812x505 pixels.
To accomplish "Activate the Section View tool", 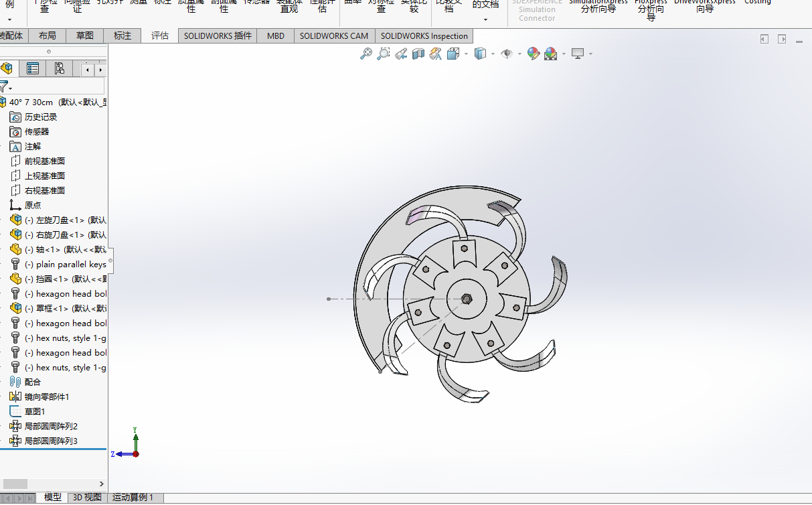I will (x=418, y=54).
